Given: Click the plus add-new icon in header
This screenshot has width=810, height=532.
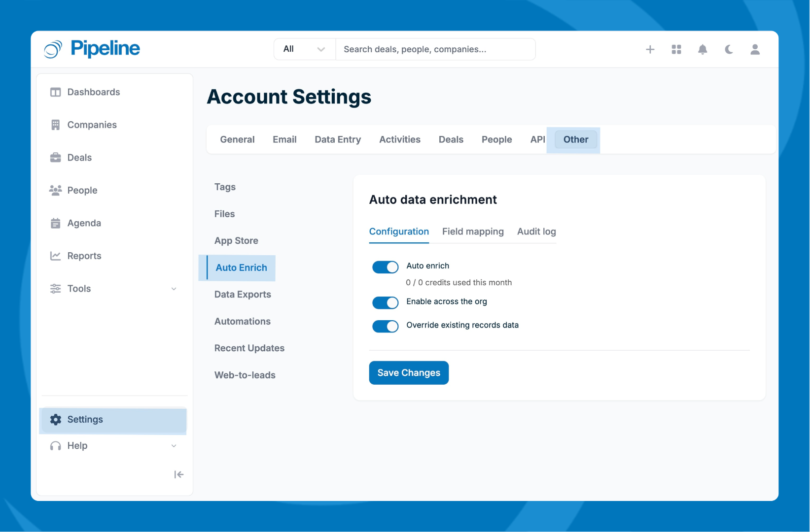Looking at the screenshot, I should [x=650, y=49].
